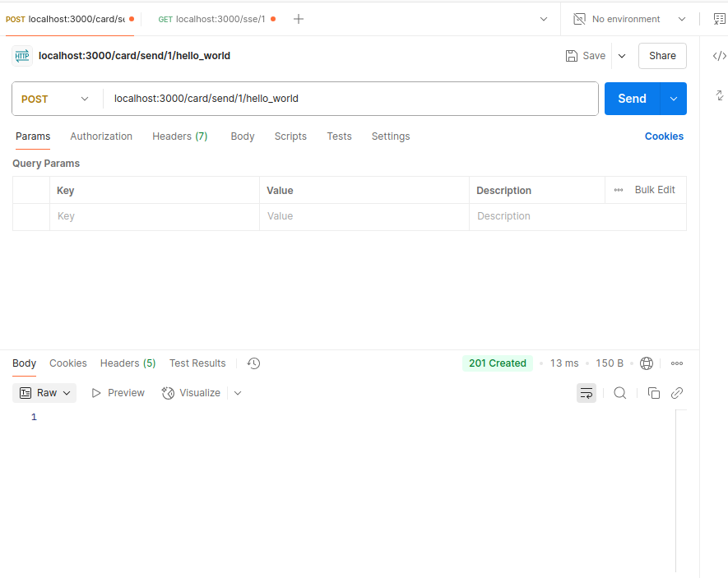Open new request tab with plus icon
728x578 pixels.
point(299,19)
